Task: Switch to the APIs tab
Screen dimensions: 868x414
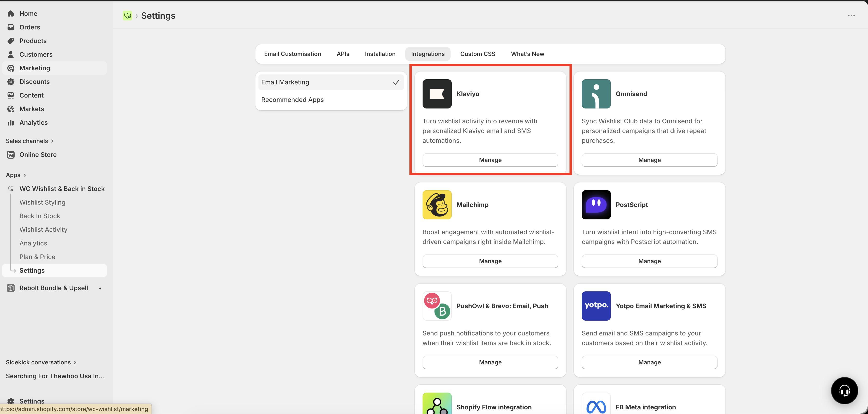Action: coord(343,54)
